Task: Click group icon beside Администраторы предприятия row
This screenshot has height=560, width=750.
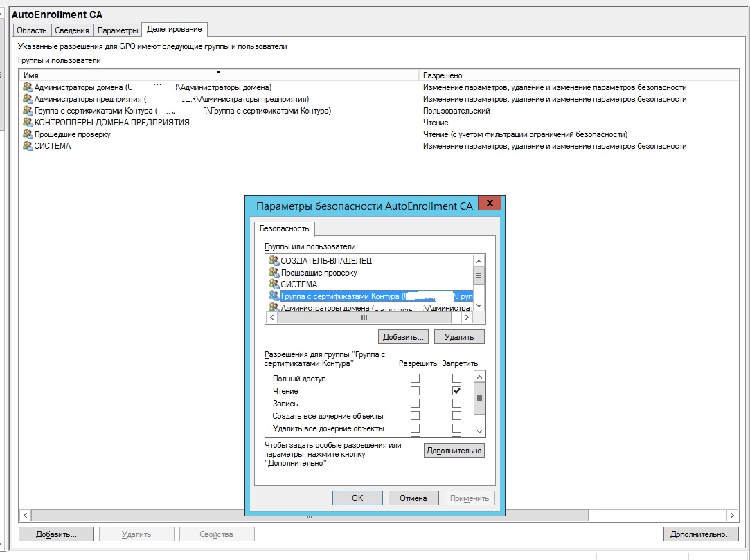Action: coord(28,99)
